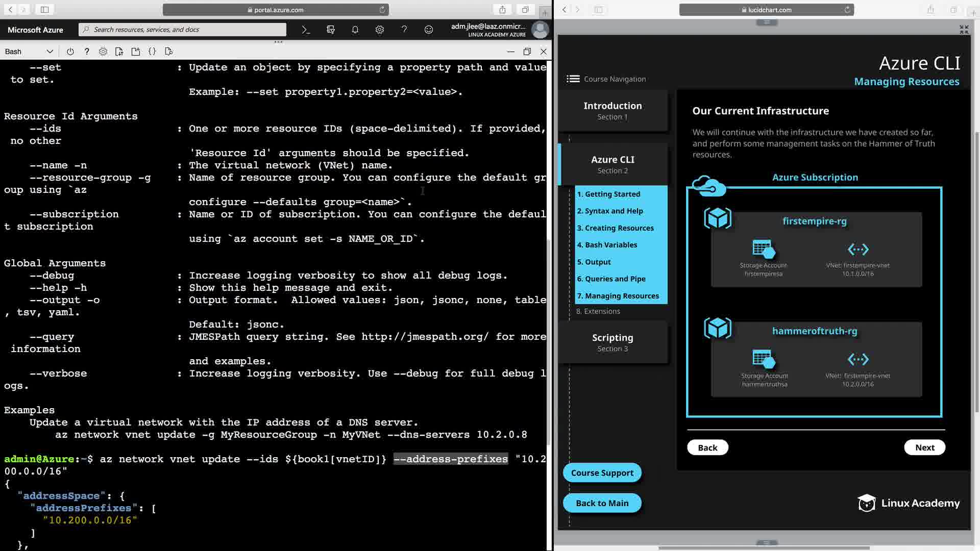The image size is (980, 551).
Task: Select the 5. Output lesson
Action: [594, 262]
